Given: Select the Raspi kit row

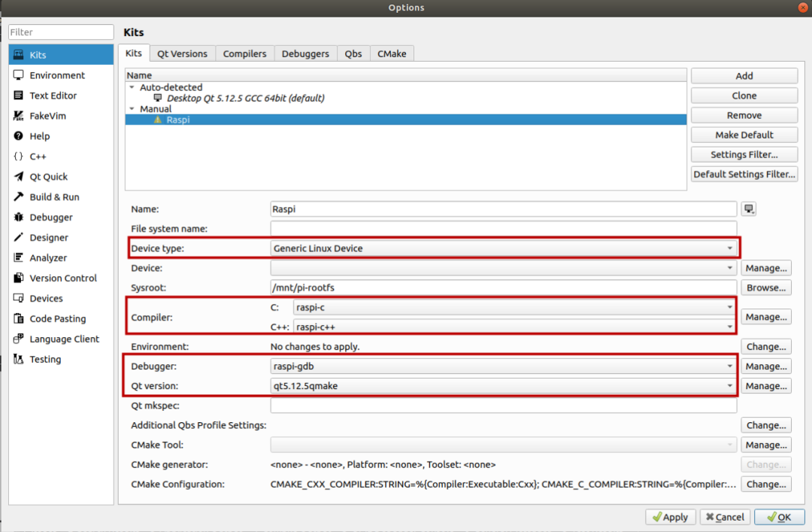Looking at the screenshot, I should [406, 120].
